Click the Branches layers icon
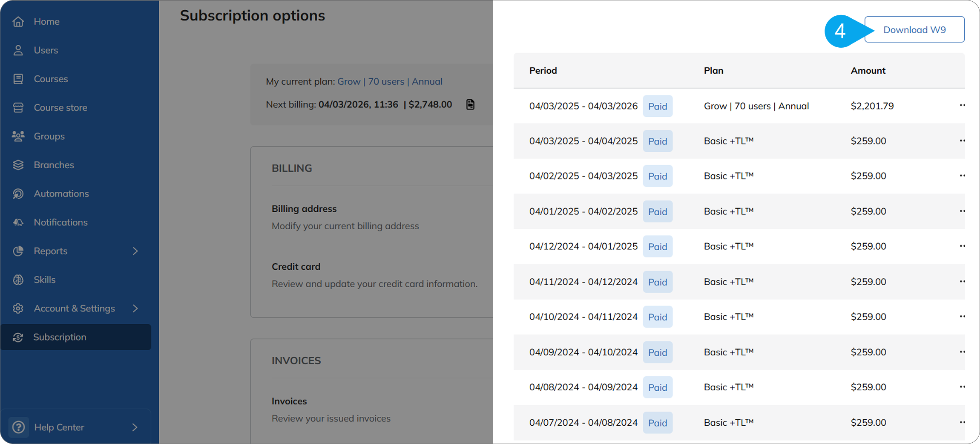This screenshot has width=980, height=444. click(18, 165)
